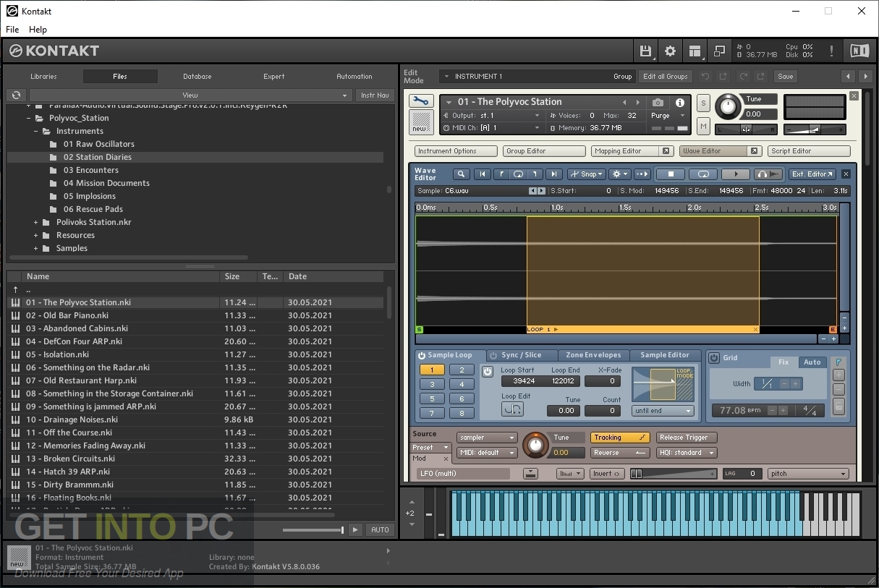Open the Zone Envelopes tab
The height and width of the screenshot is (588, 879).
click(593, 355)
